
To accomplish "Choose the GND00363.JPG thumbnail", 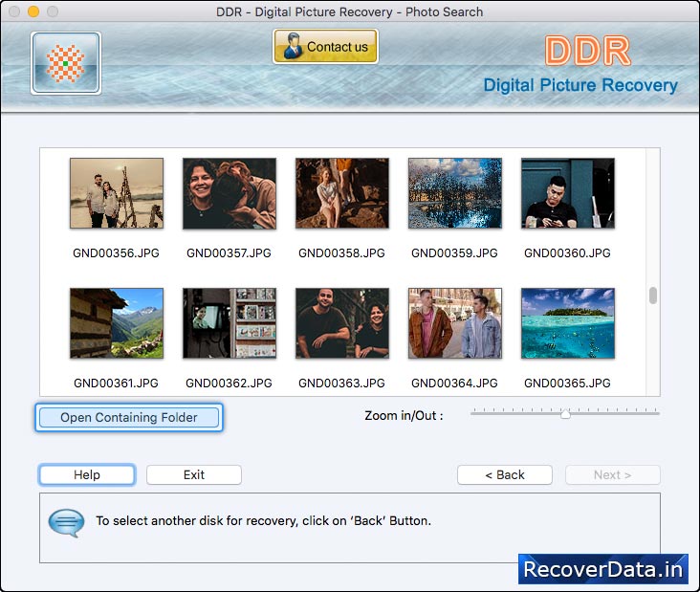I will click(x=342, y=323).
